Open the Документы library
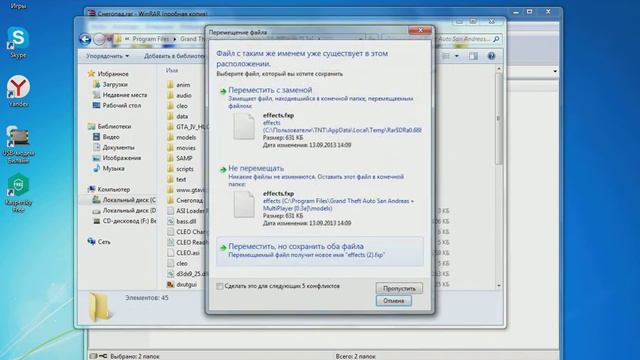 (x=114, y=147)
